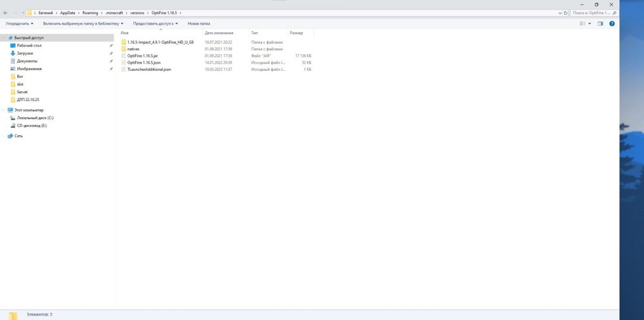Select file name 'OptiFine 1.16.5.jar'

[142, 56]
